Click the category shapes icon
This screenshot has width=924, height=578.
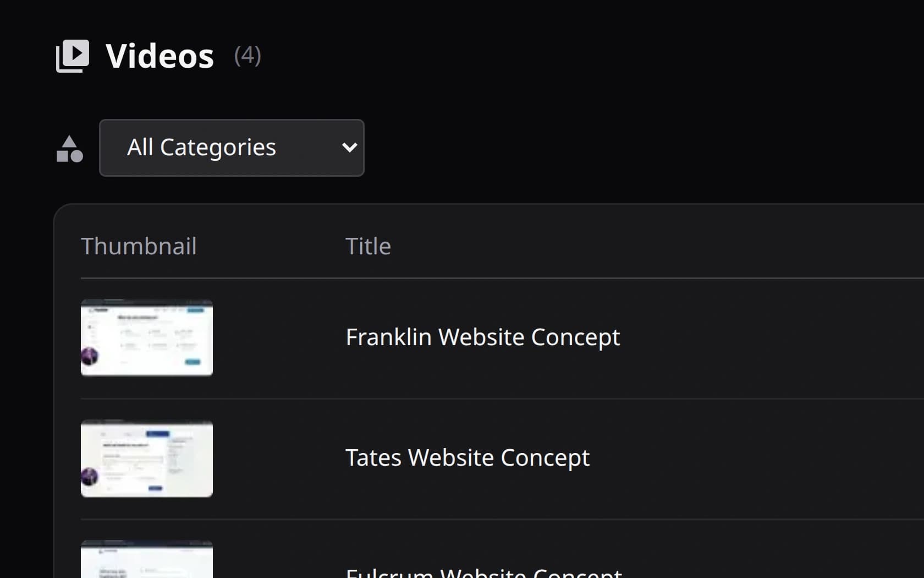click(x=70, y=149)
